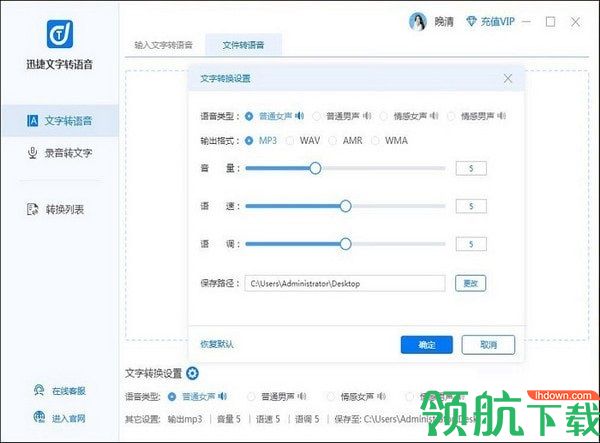Click the 语调 pitch slider handle
Screen dimensions: 600x443
point(346,244)
